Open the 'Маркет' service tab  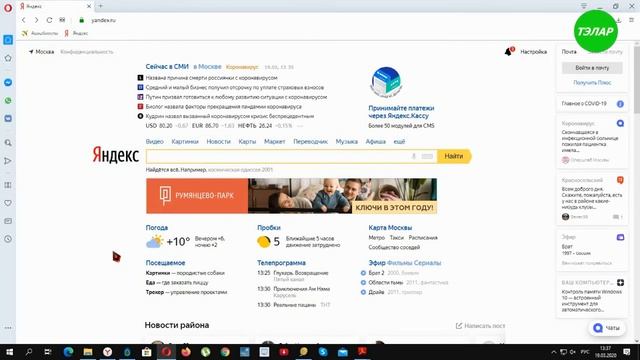pos(274,142)
